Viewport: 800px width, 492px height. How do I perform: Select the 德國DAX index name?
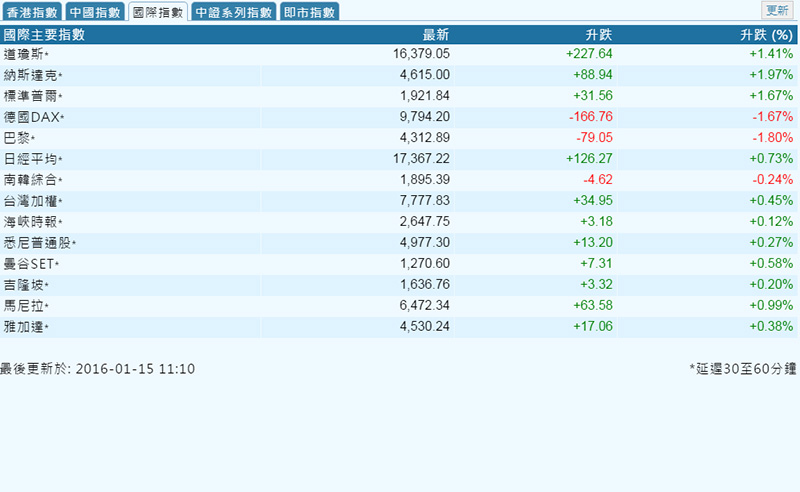pyautogui.click(x=34, y=117)
